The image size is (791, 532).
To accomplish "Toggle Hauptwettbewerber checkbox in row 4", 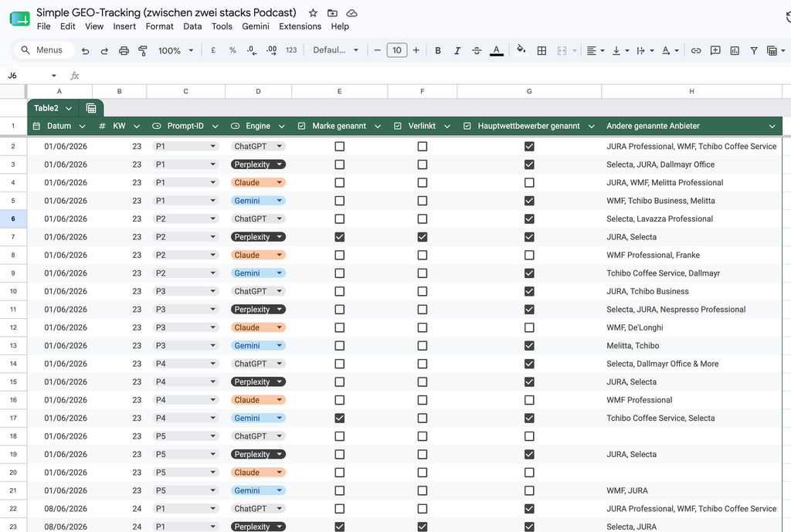I will (529, 182).
